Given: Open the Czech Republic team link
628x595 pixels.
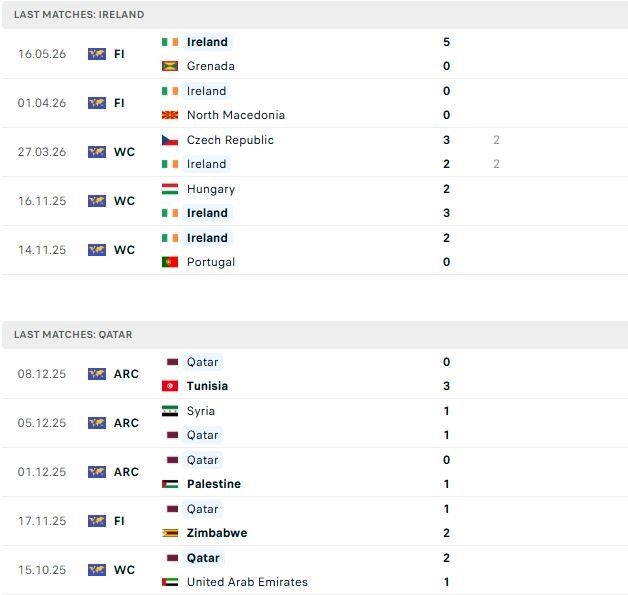Looking at the screenshot, I should pyautogui.click(x=230, y=140).
